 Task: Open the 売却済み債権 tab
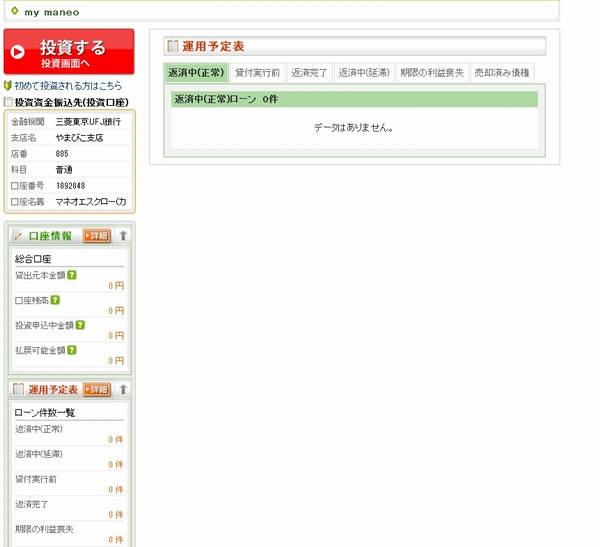[502, 73]
